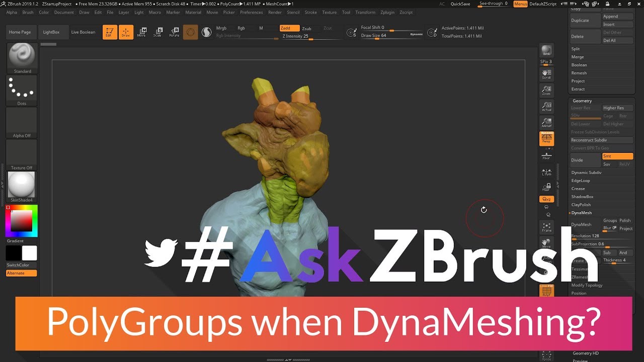
Task: Open the Preferences menu
Action: 252,12
